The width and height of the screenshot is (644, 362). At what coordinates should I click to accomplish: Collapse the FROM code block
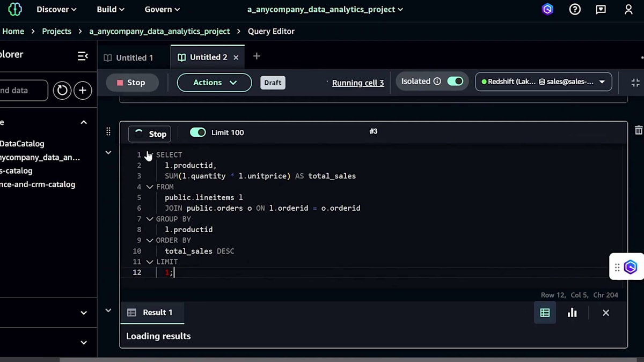150,187
